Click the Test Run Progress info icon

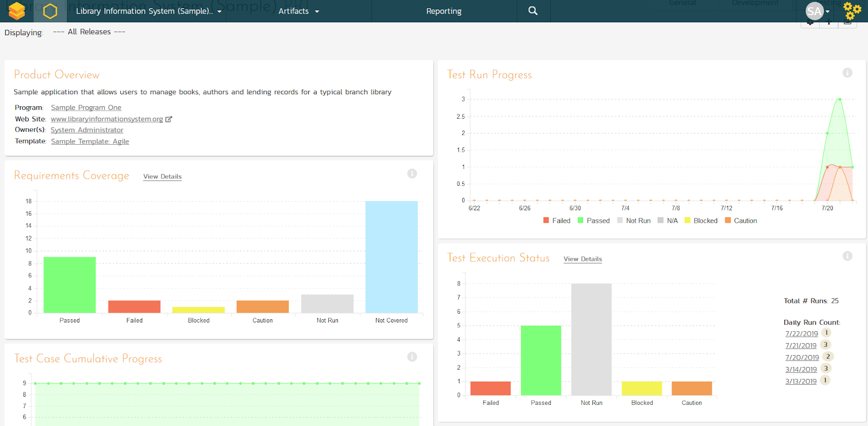click(x=847, y=73)
